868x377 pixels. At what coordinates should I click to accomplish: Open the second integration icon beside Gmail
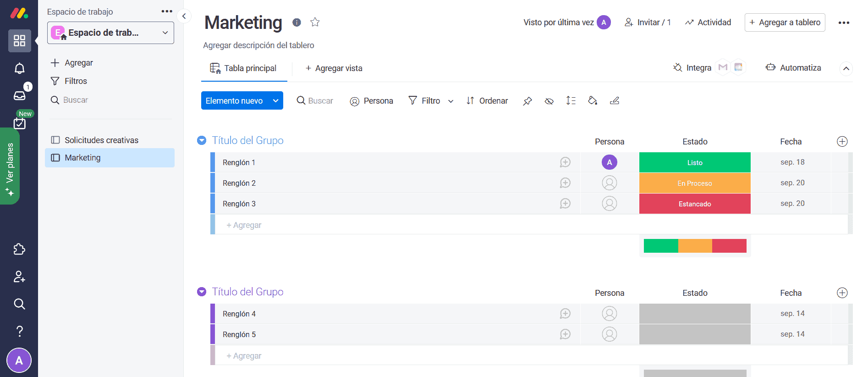tap(738, 67)
